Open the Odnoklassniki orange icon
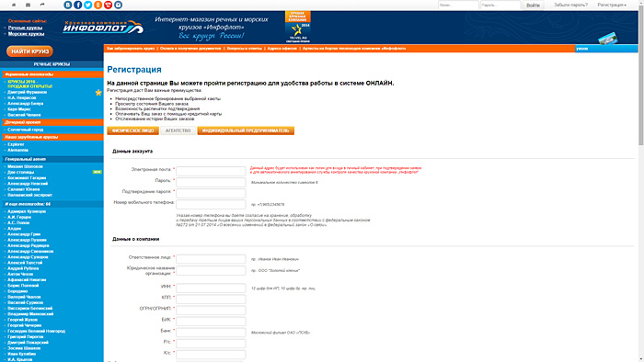Image resolution: width=644 pixels, height=362 pixels. 98,5
